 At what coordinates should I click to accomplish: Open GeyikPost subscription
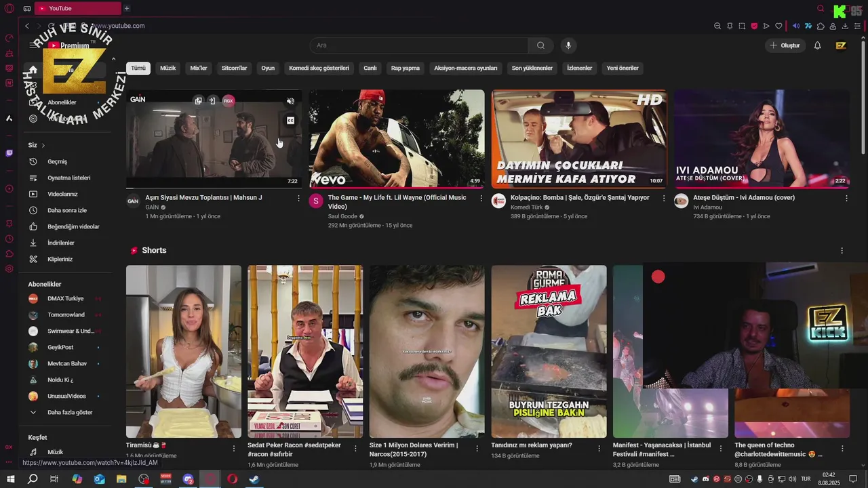pyautogui.click(x=66, y=348)
